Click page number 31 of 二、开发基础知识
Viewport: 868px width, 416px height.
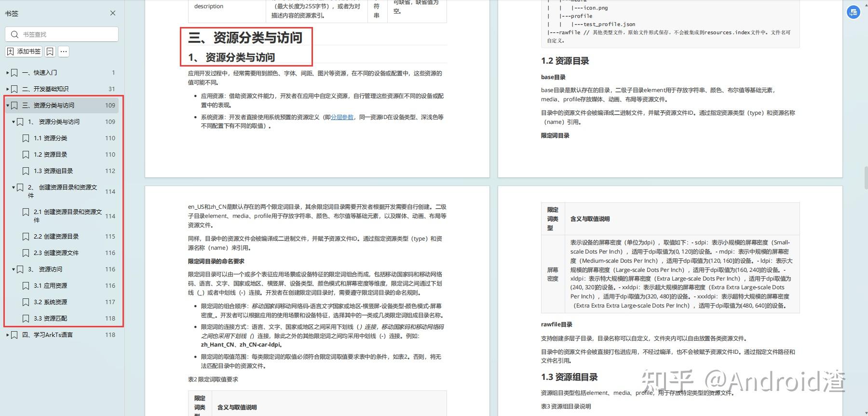tap(111, 89)
